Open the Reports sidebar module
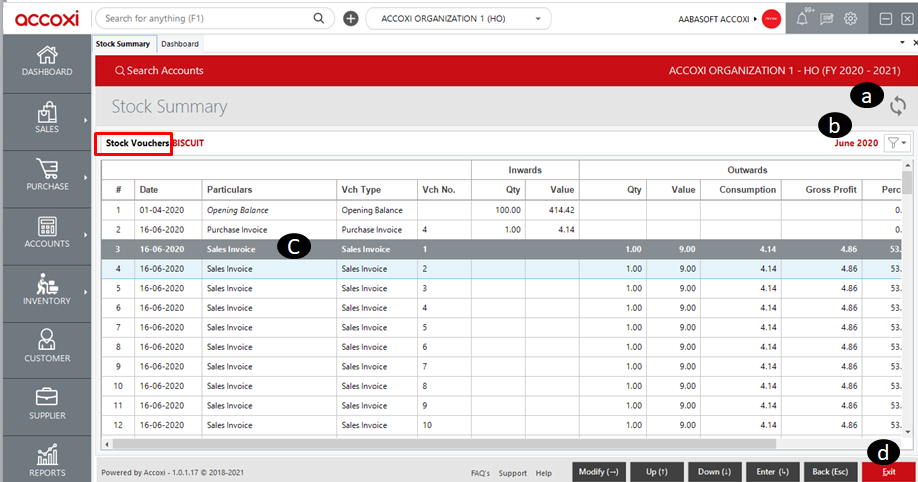918x482 pixels. coord(47,461)
